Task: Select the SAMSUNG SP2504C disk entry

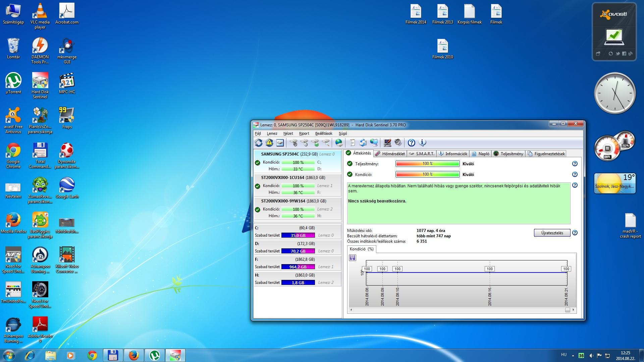Action: [x=298, y=162]
